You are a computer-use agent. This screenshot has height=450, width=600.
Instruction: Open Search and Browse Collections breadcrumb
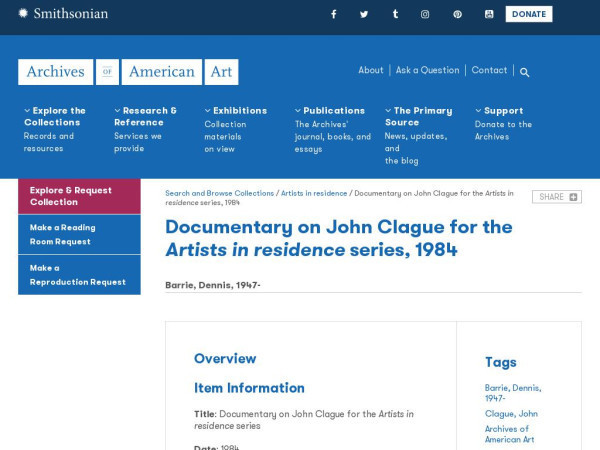tap(220, 193)
